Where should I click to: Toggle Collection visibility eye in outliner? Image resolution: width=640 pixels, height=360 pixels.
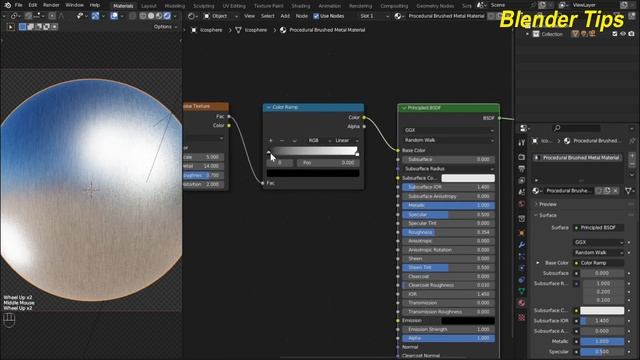click(x=623, y=34)
